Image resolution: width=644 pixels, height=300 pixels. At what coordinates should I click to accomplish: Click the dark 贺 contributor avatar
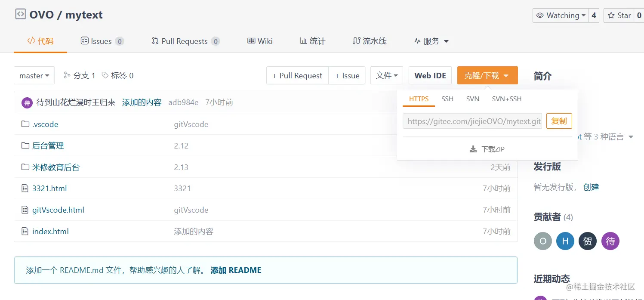pyautogui.click(x=588, y=241)
